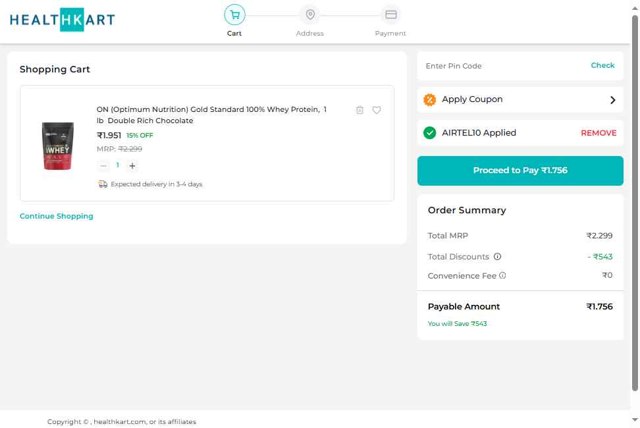Click the Address tab label
Screen dimensions: 640x428
click(x=310, y=33)
